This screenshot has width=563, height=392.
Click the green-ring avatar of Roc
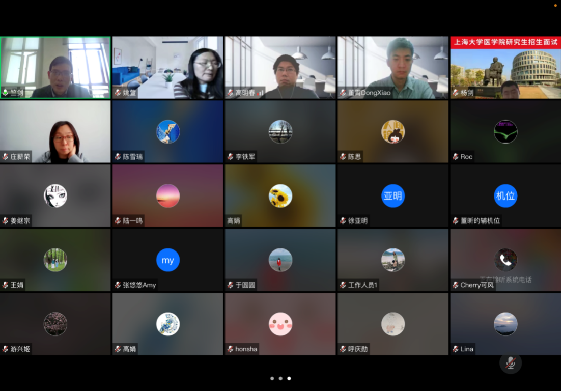(x=505, y=132)
